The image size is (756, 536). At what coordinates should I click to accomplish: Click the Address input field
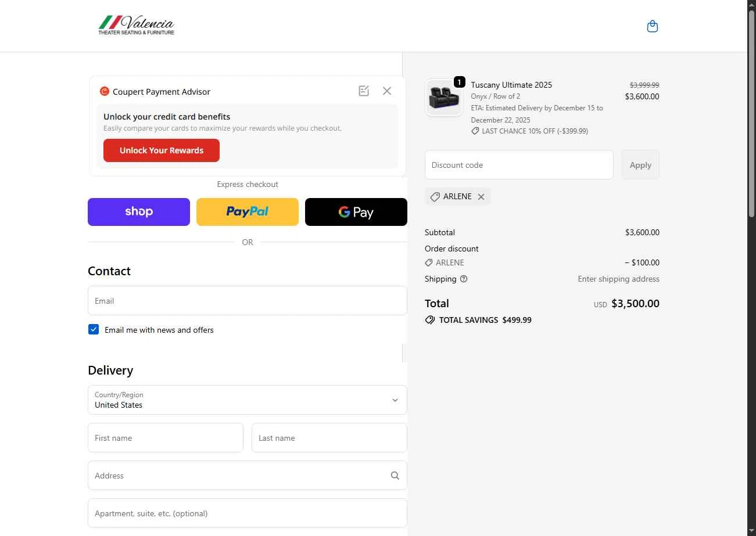coord(248,476)
